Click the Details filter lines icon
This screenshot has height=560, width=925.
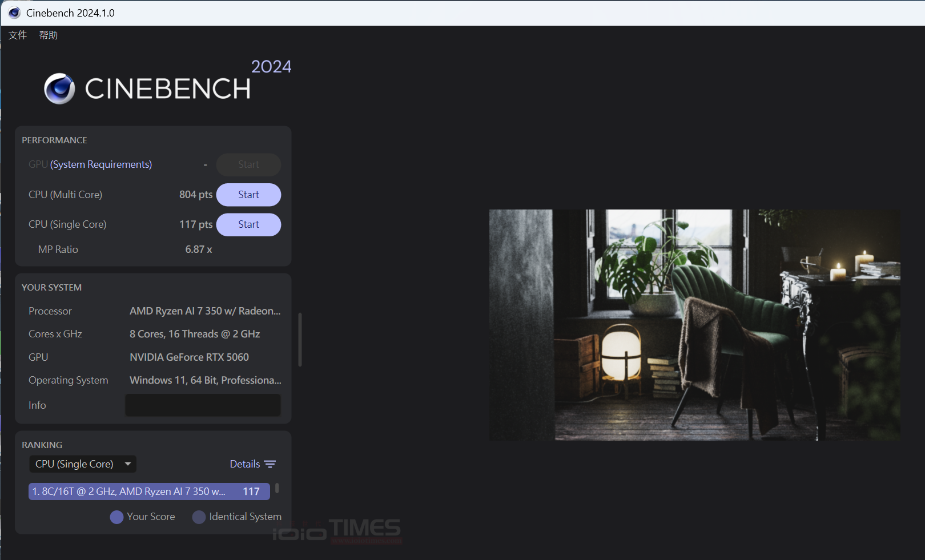[x=270, y=464]
